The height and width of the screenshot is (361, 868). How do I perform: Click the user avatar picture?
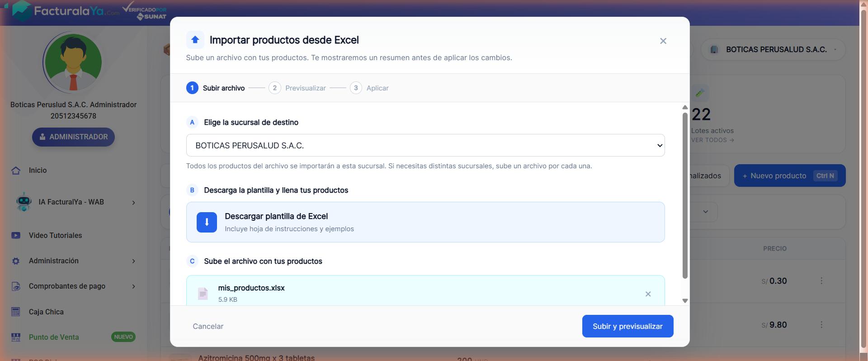[73, 62]
